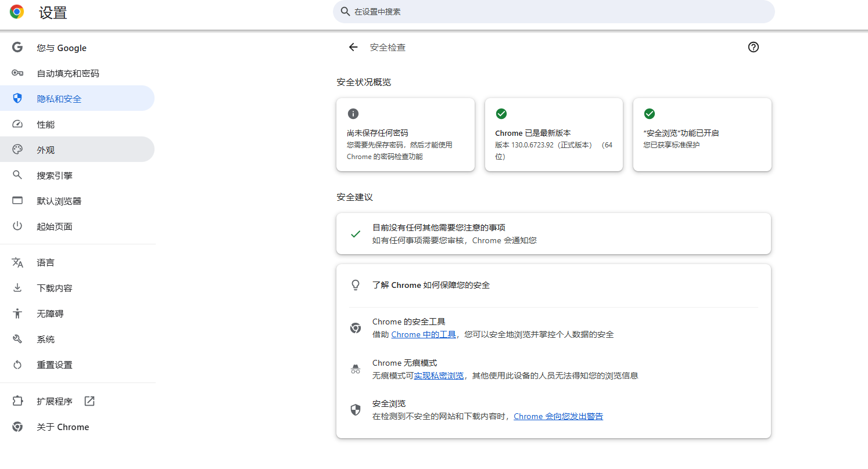Image resolution: width=868 pixels, height=469 pixels.
Task: Click the wrench icon for 系统
Action: tap(17, 339)
